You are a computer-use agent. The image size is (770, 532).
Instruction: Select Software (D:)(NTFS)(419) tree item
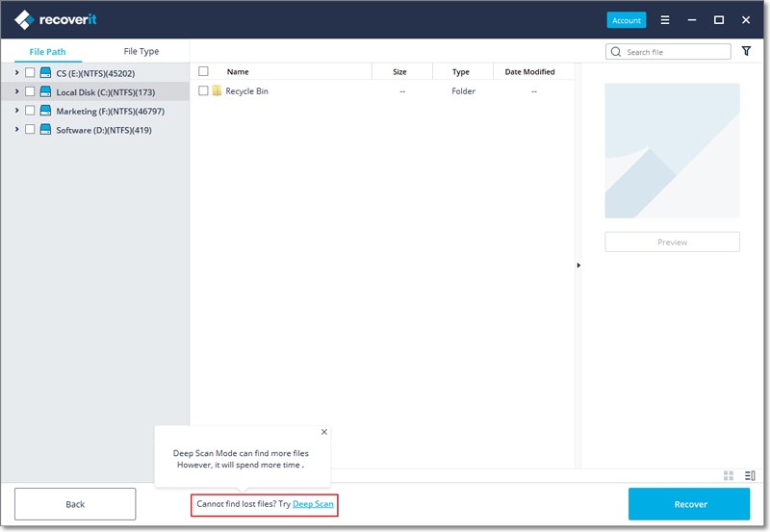coord(104,130)
